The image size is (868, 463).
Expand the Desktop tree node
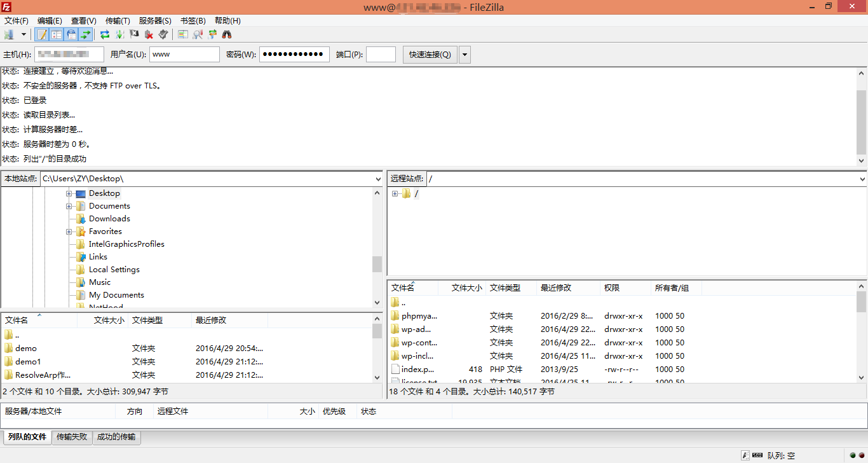tap(69, 193)
